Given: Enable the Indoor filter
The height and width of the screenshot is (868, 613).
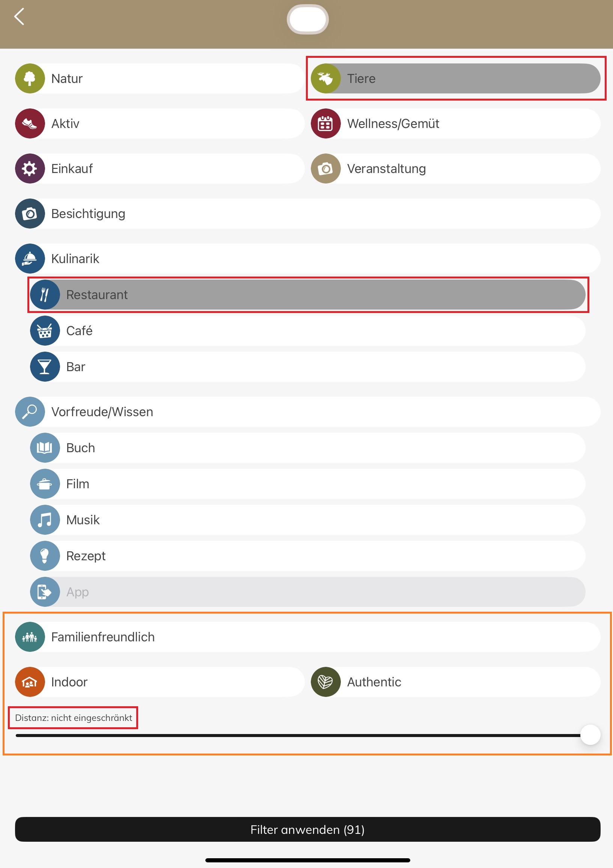Looking at the screenshot, I should pyautogui.click(x=159, y=682).
